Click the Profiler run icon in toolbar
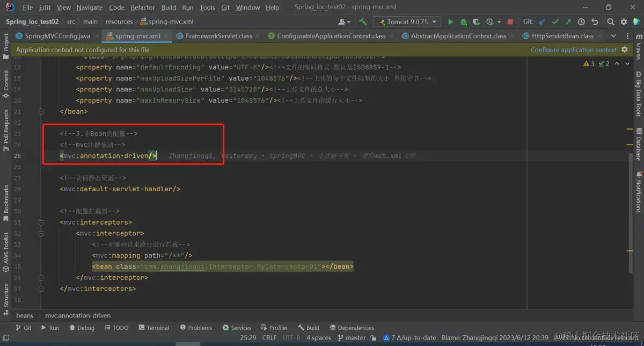 point(489,22)
